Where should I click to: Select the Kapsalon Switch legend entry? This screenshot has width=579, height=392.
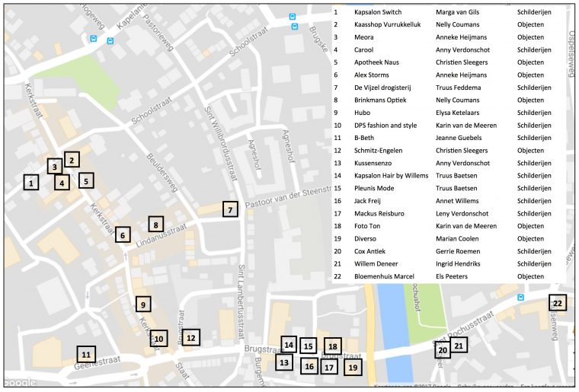pyautogui.click(x=379, y=13)
